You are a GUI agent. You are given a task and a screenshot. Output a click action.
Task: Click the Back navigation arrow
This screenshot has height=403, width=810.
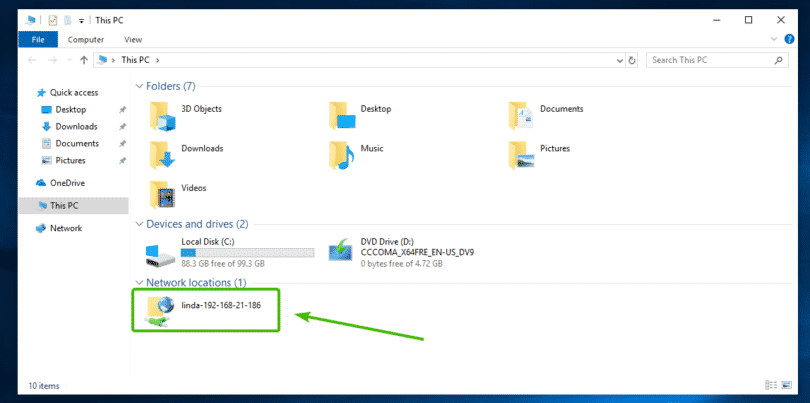[x=32, y=60]
